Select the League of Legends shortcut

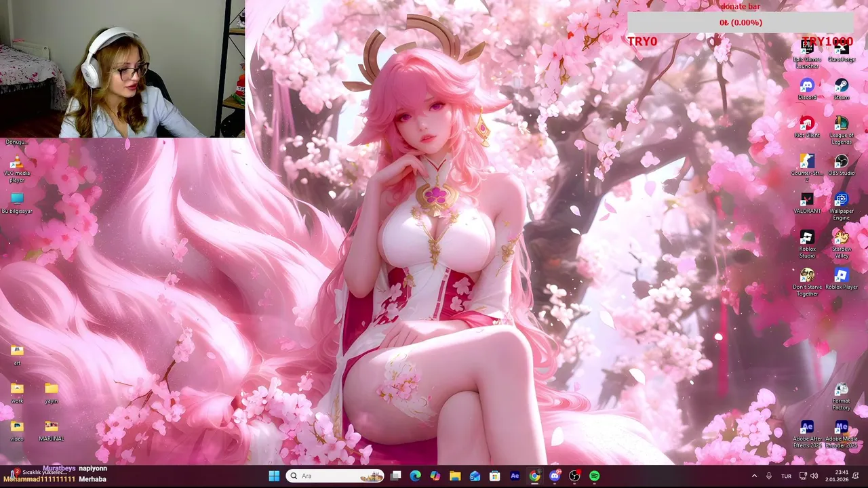(842, 130)
